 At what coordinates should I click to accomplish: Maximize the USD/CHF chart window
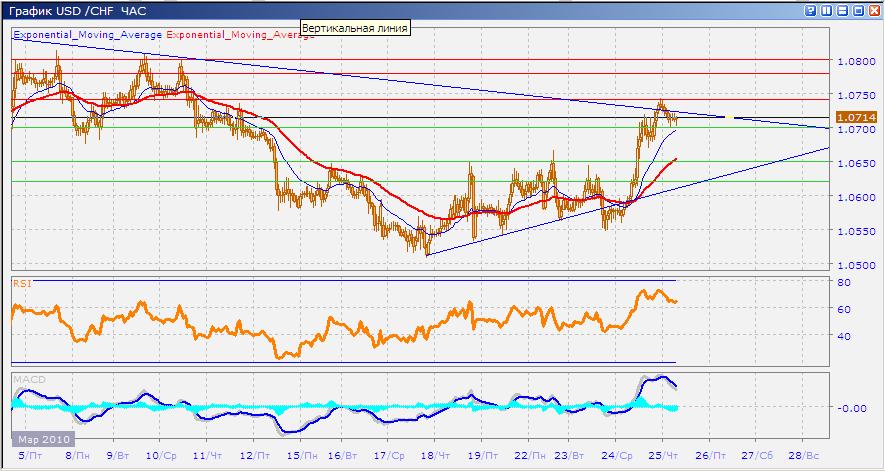[x=857, y=10]
